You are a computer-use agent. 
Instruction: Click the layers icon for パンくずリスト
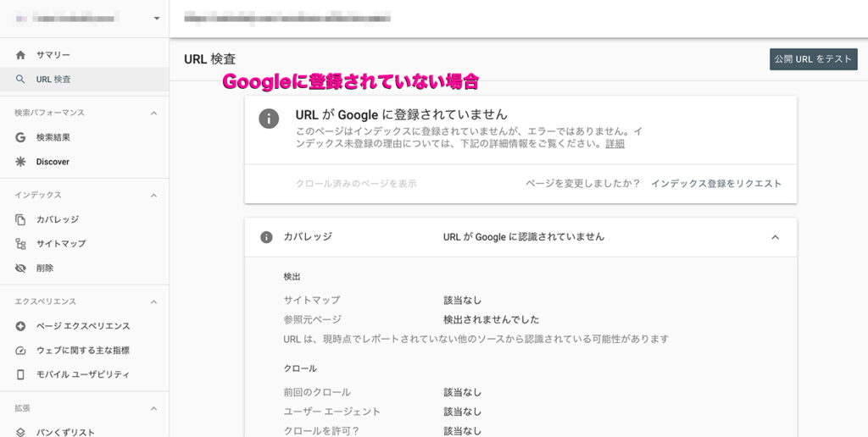[20, 432]
